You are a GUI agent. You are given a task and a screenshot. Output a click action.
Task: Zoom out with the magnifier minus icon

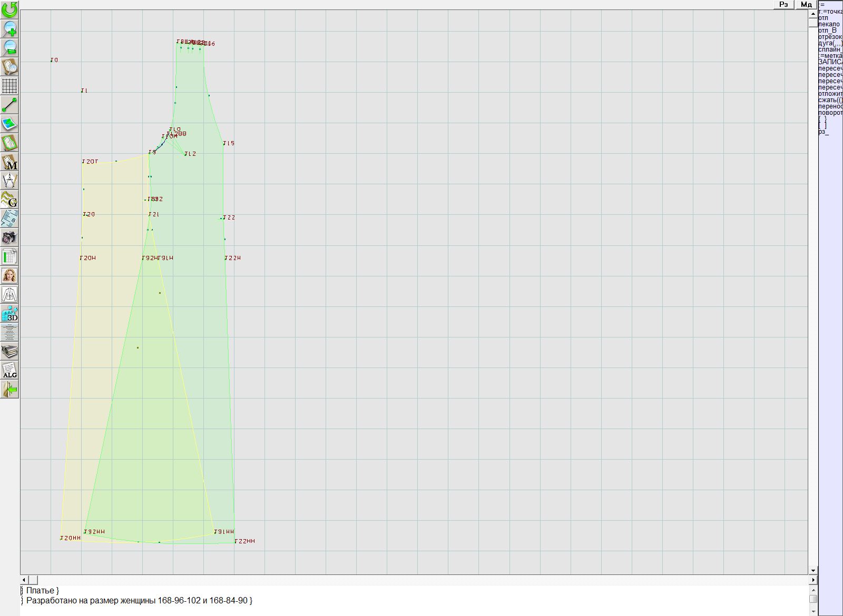[9, 47]
